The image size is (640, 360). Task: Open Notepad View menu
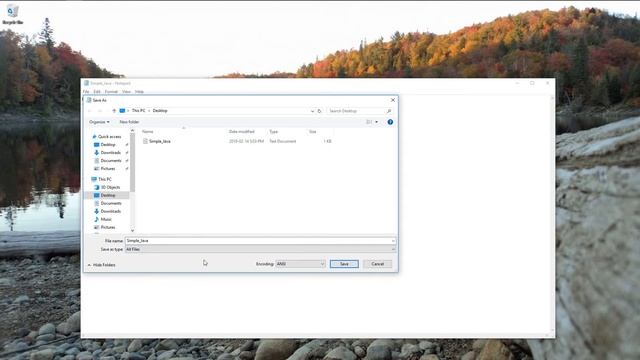[x=127, y=92]
